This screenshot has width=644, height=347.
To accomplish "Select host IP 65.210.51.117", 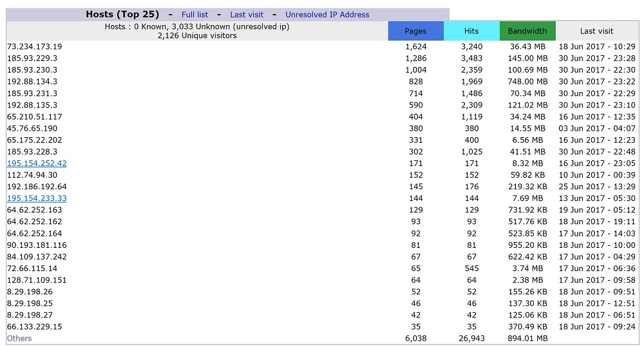I will click(35, 117).
